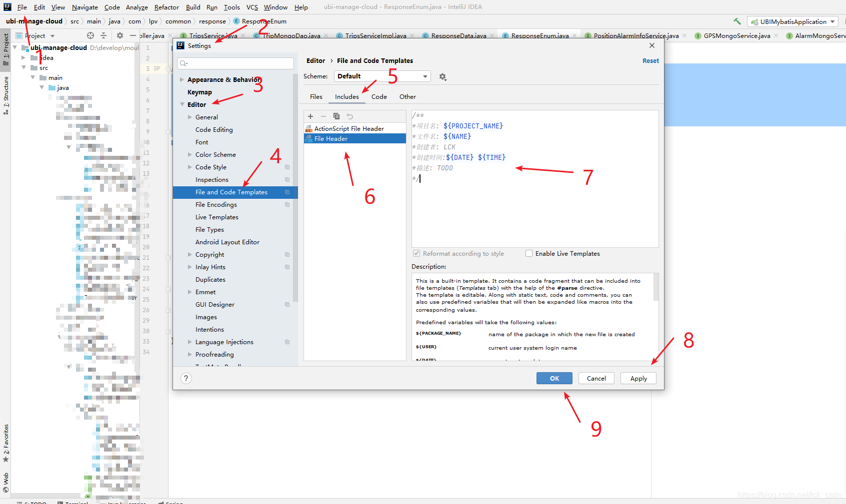Click the Project panel collapse all icon

point(103,35)
